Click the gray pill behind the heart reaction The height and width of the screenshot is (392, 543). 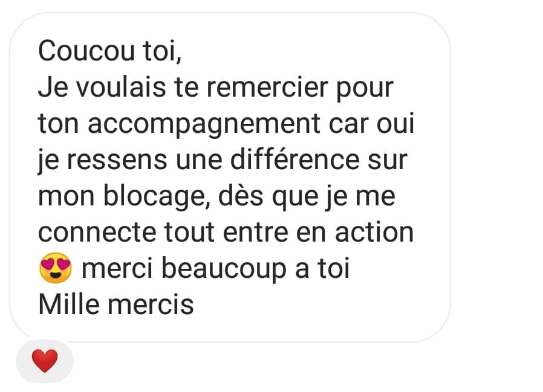coord(45,361)
